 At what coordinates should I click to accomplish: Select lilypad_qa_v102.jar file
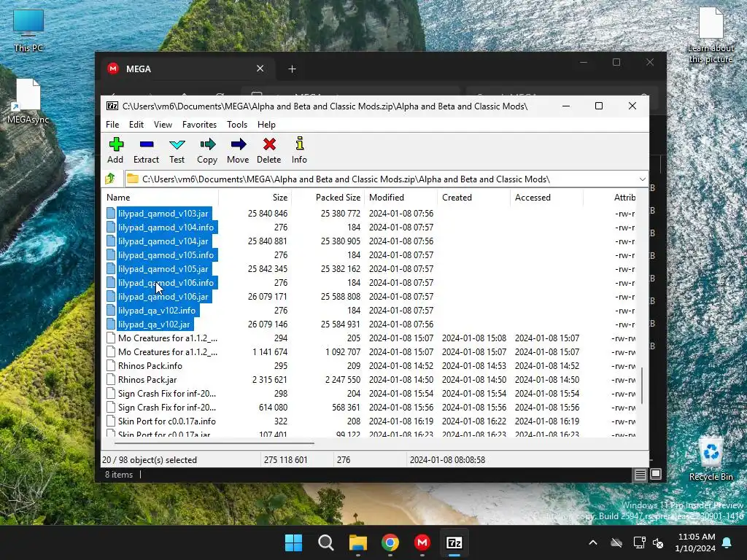tap(154, 324)
